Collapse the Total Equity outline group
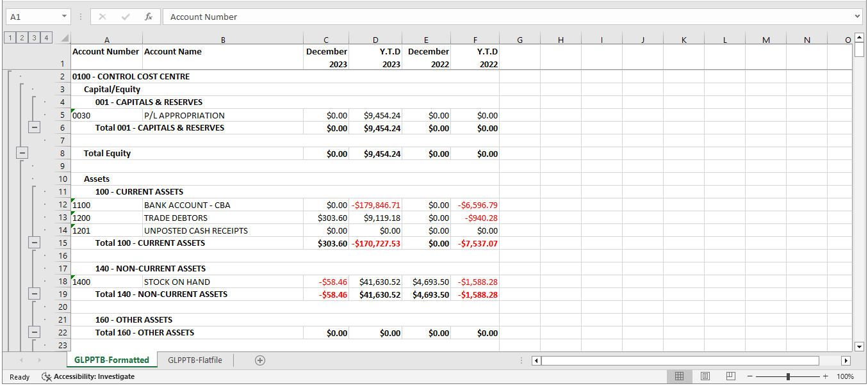868x386 pixels. pos(22,153)
